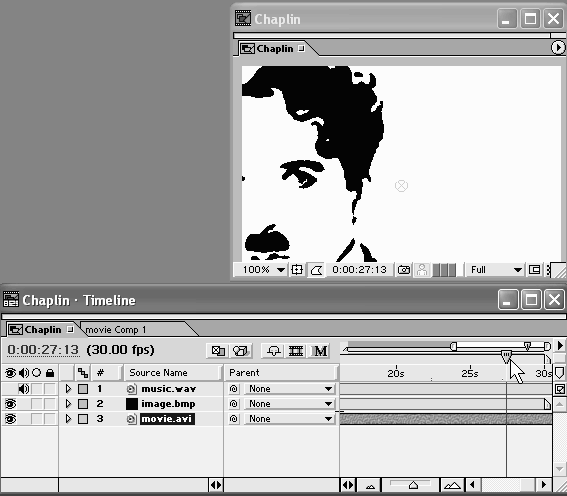This screenshot has height=496, width=567.
Task: Click the viewer current time 0:00:27:13
Action: point(359,270)
